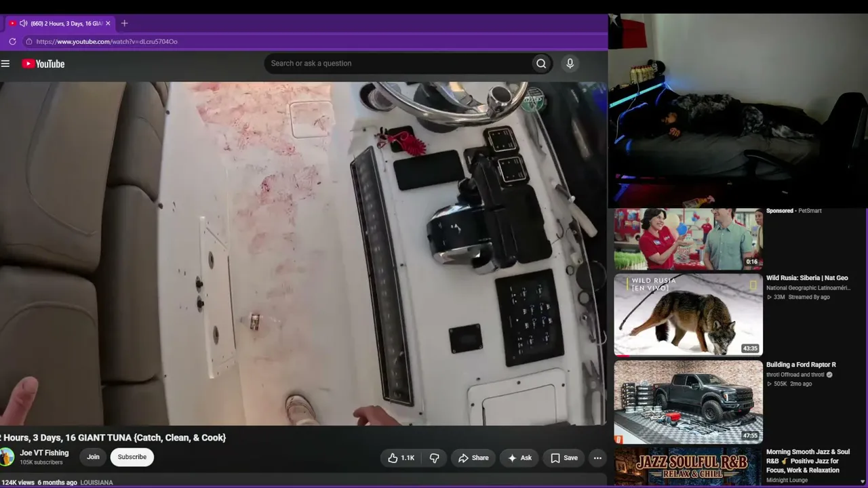868x488 pixels.
Task: Start voice search with microphone
Action: (x=570, y=63)
